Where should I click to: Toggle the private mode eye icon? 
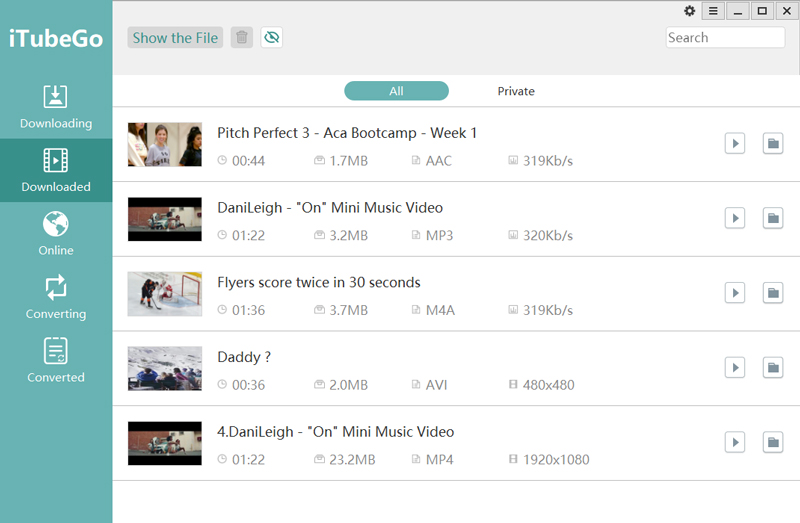[272, 38]
